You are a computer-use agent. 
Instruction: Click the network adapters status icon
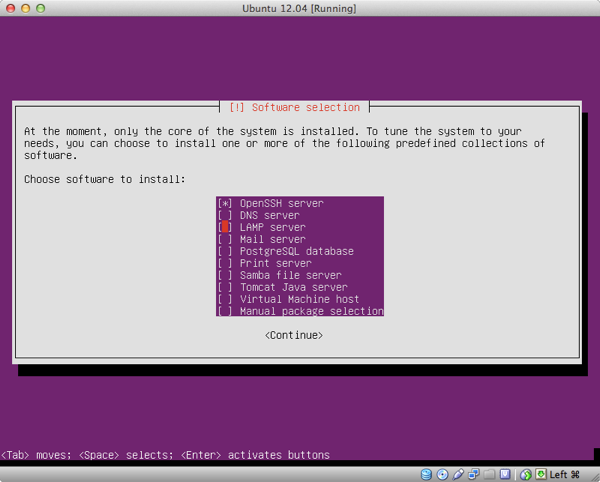(x=474, y=473)
